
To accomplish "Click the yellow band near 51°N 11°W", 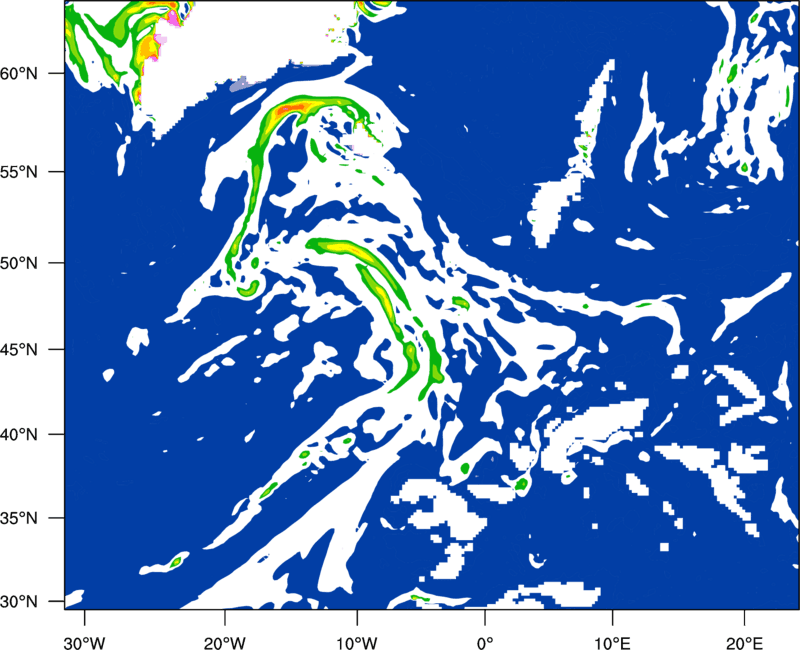I will pyautogui.click(x=341, y=247).
